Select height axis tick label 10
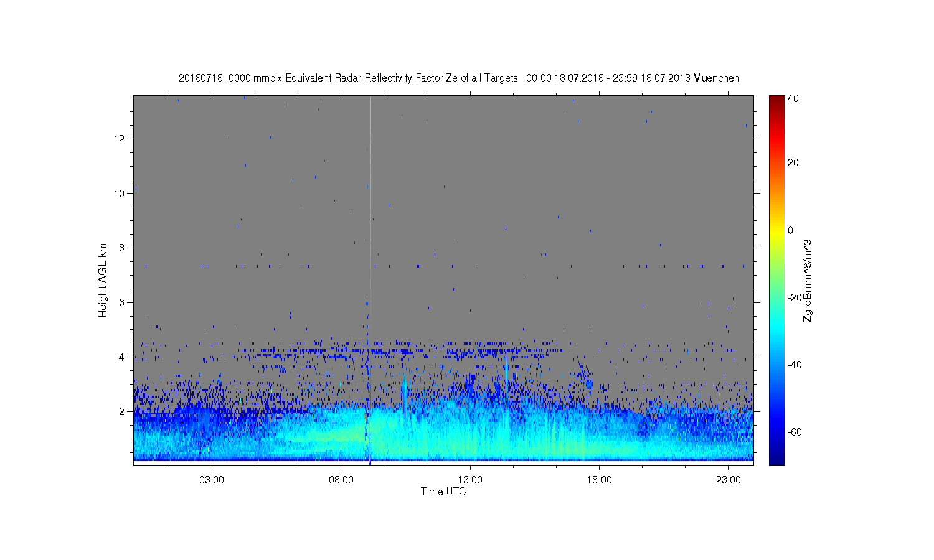The width and height of the screenshot is (934, 560). click(120, 194)
